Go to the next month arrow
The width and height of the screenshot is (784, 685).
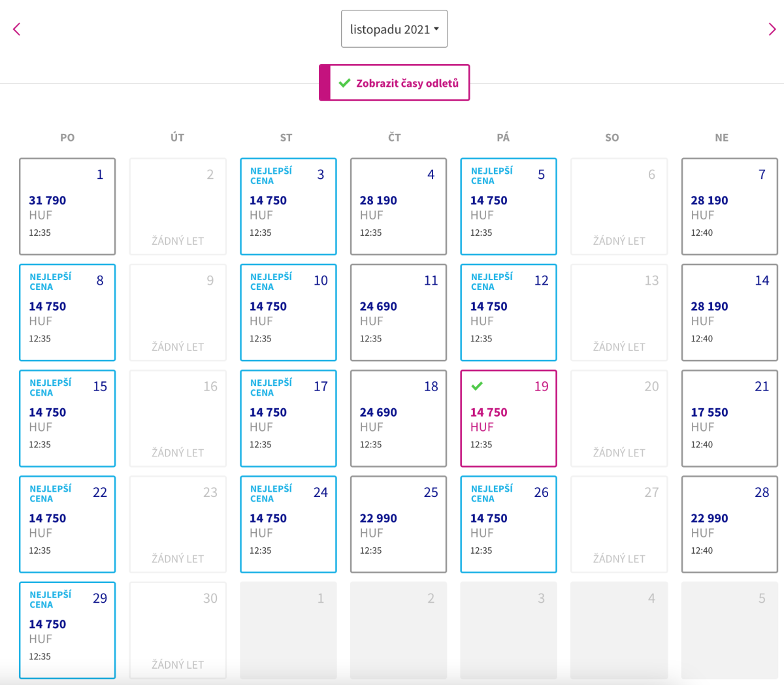(x=772, y=29)
